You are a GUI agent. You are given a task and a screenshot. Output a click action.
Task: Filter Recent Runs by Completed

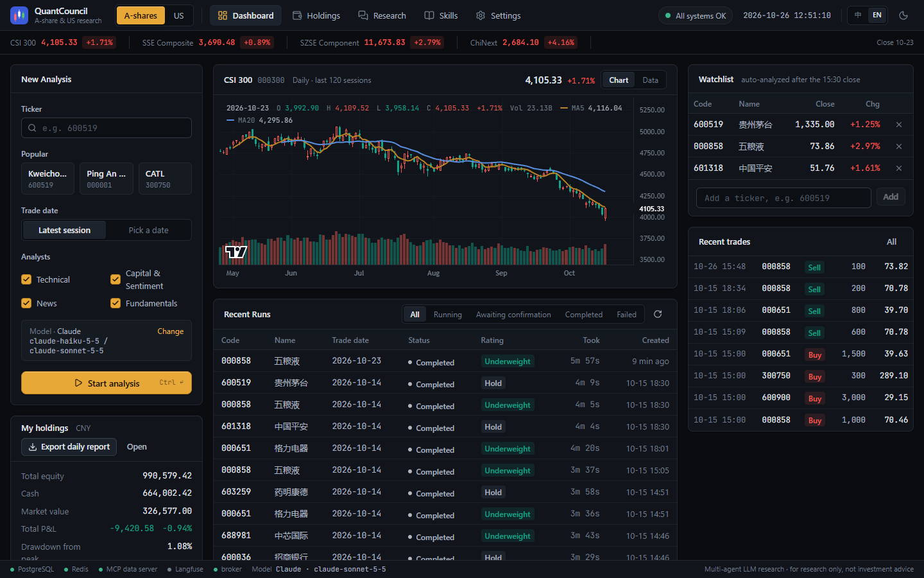pos(584,314)
